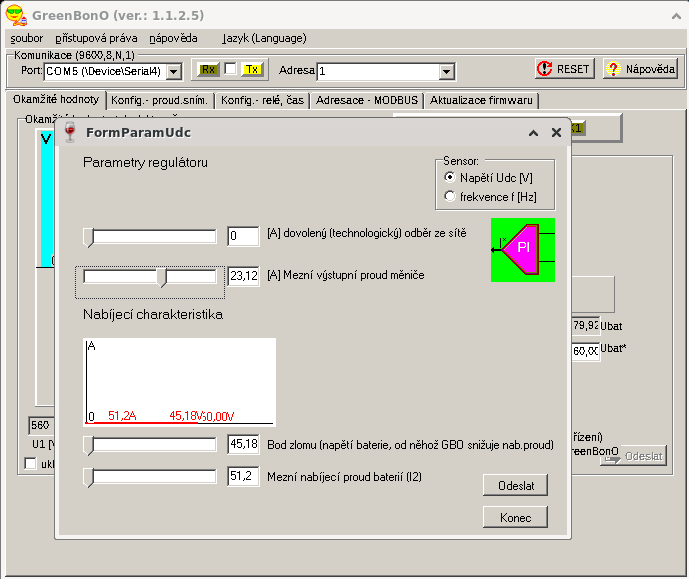Open the Adresa dropdown
The height and width of the screenshot is (579, 689).
click(x=446, y=71)
